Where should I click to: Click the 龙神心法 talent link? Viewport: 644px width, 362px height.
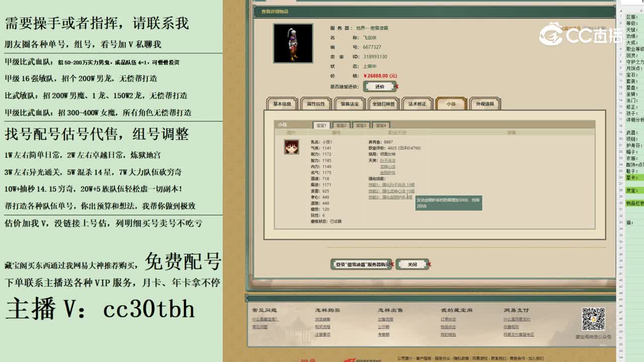pyautogui.click(x=387, y=166)
